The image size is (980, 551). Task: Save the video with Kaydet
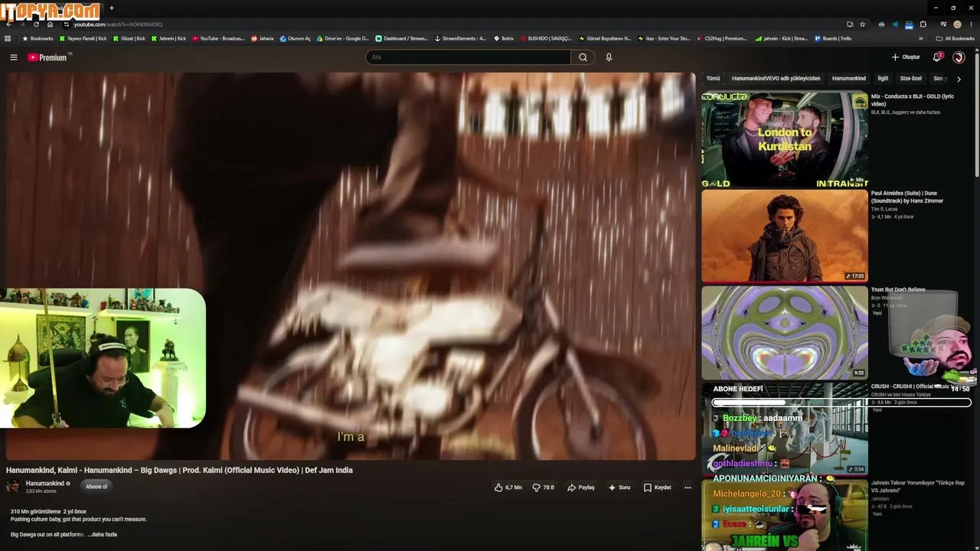[x=658, y=487]
